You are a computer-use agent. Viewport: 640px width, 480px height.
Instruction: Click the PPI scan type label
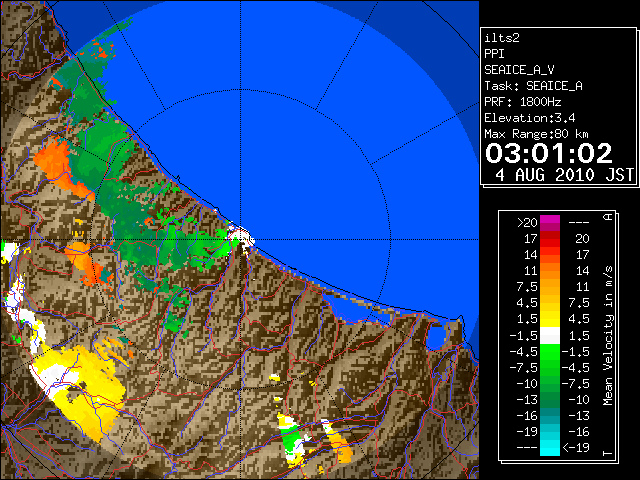(494, 54)
